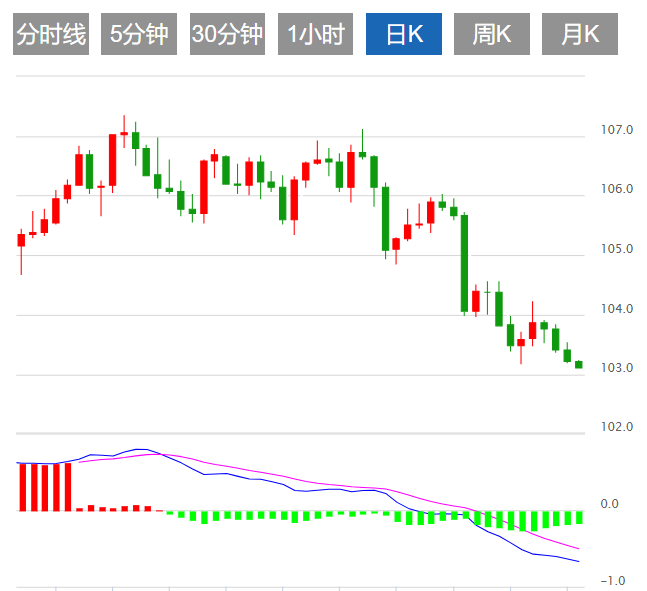This screenshot has width=647, height=591.
Task: Click the -1.0 MACD axis label
Action: (612, 581)
